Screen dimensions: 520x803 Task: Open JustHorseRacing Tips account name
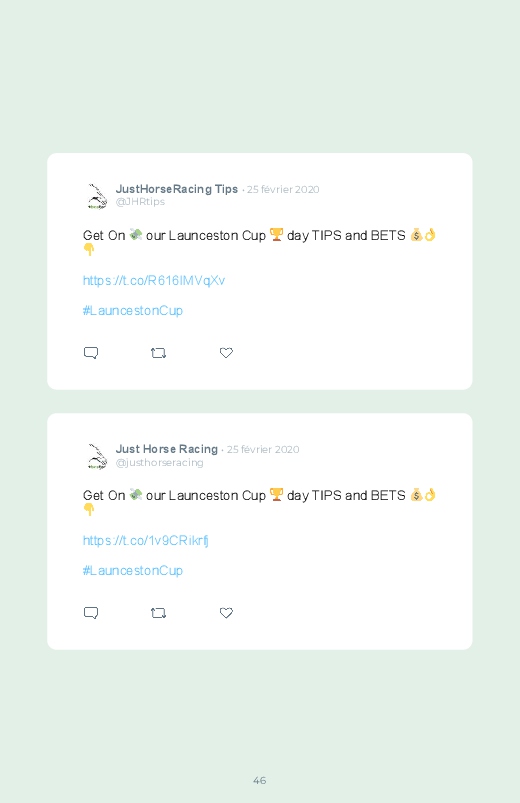[177, 189]
